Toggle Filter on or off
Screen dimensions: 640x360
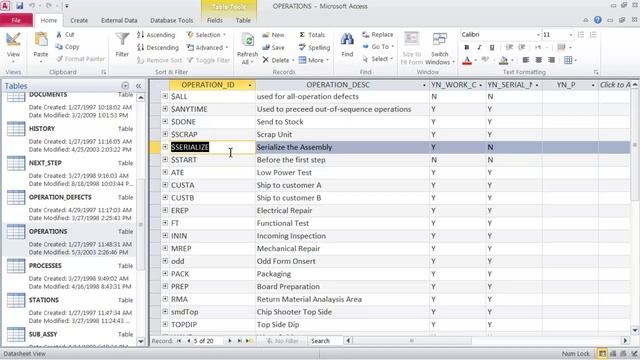pos(208,60)
